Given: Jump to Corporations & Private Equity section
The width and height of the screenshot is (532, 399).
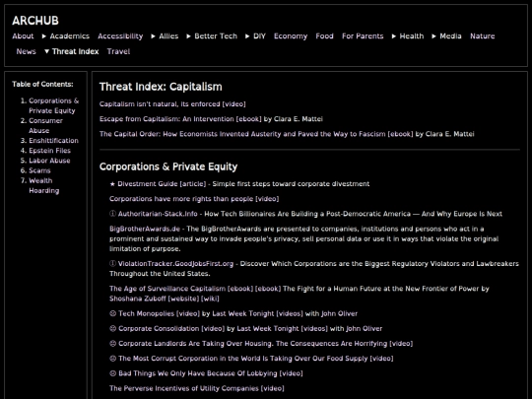Looking at the screenshot, I should point(53,105).
